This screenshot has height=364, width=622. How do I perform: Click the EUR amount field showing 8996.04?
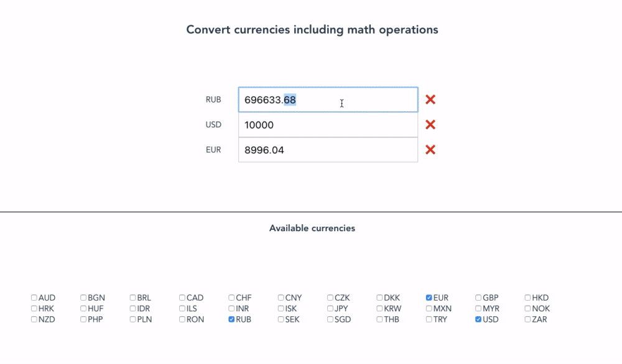tap(328, 149)
